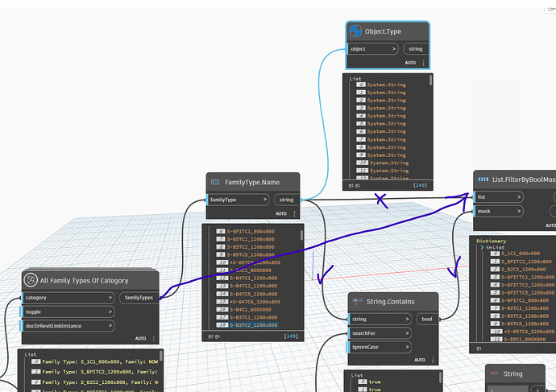
Task: Click the String.Contains node icon
Action: click(x=357, y=302)
